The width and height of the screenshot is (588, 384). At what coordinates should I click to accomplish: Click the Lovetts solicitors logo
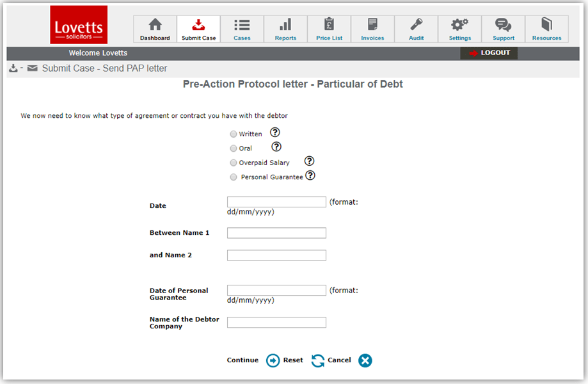click(x=79, y=26)
